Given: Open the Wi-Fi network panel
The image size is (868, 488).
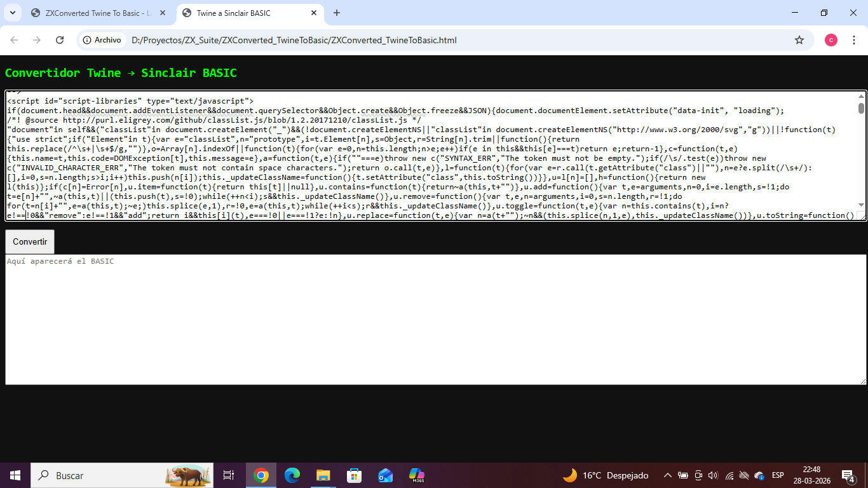Looking at the screenshot, I should 729,475.
